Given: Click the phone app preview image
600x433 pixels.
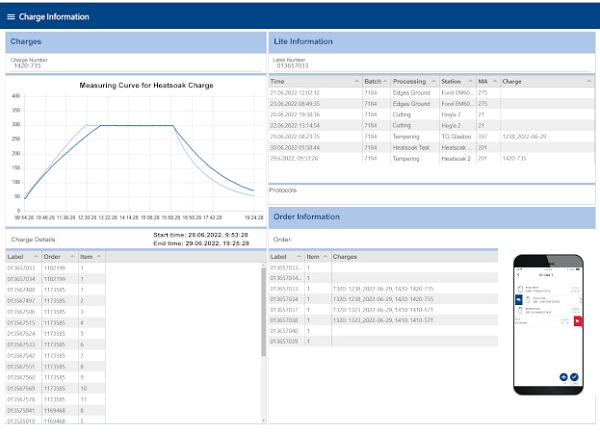Looking at the screenshot, I should point(548,325).
